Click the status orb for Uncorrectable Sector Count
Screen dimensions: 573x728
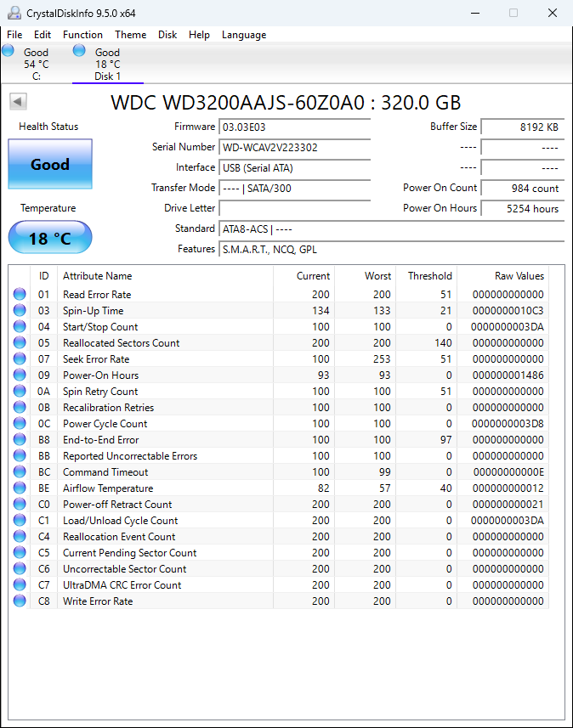[20, 568]
